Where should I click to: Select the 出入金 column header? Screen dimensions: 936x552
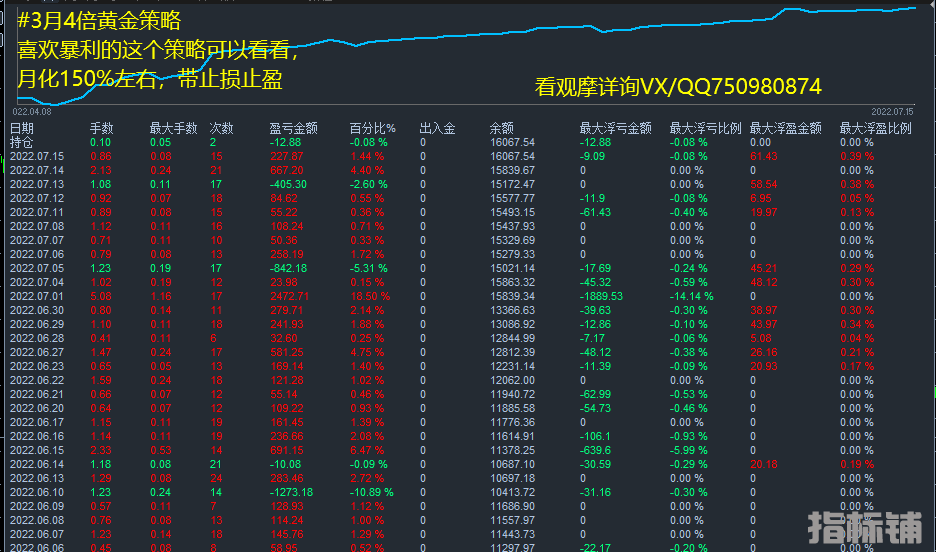438,128
